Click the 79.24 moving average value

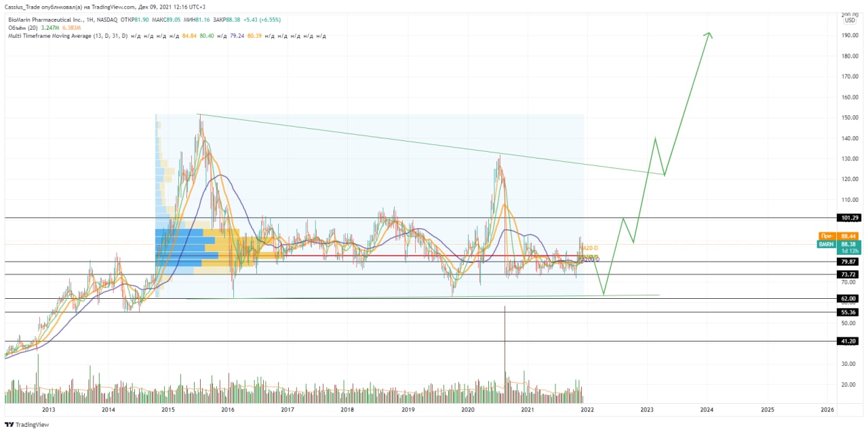coord(237,35)
